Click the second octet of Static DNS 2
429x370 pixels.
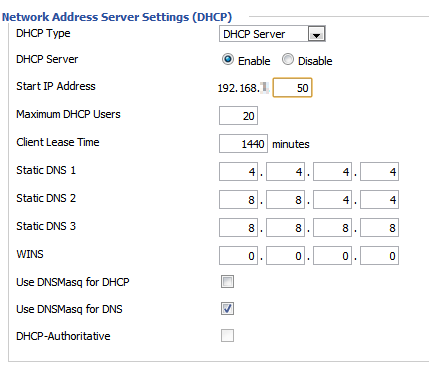coord(285,200)
